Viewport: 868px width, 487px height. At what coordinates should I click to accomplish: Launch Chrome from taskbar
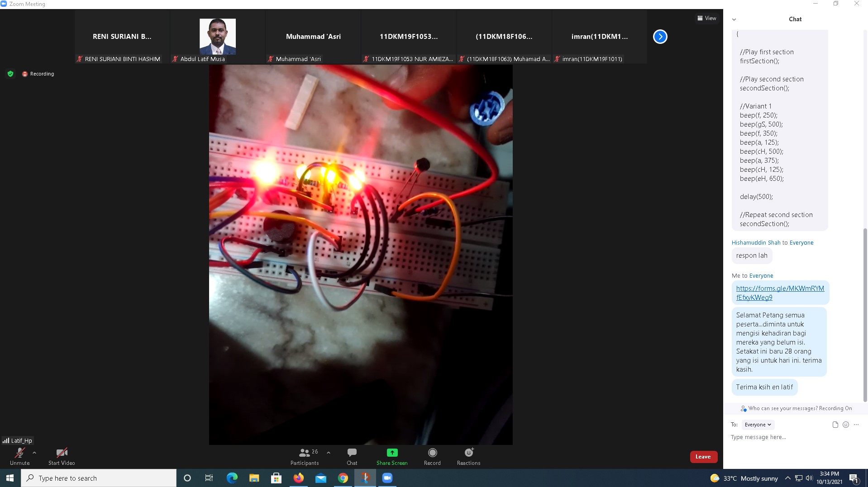tap(343, 478)
